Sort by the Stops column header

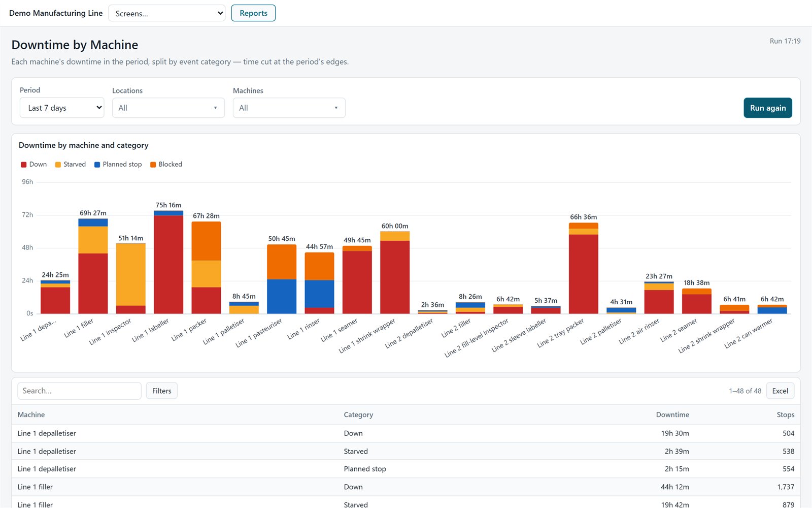point(786,415)
